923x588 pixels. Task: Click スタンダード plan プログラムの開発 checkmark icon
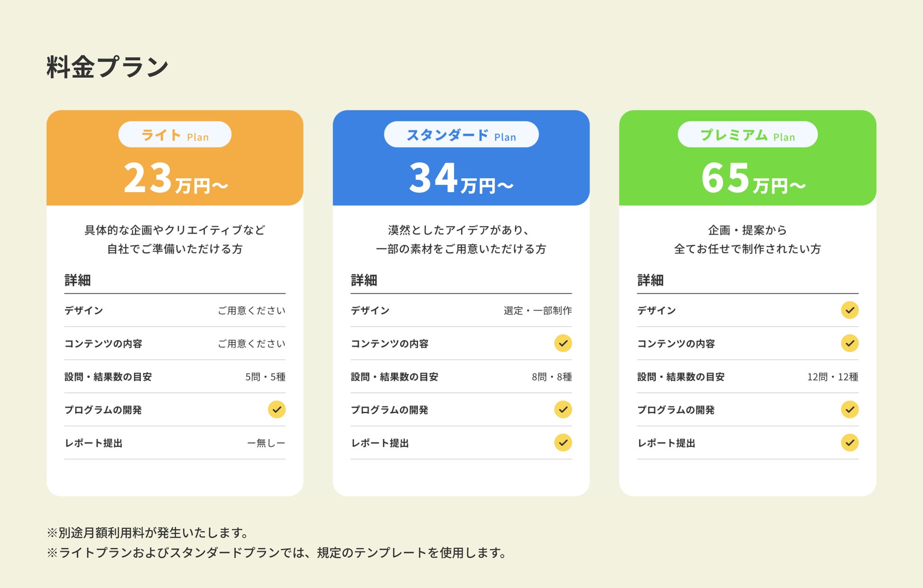pos(563,410)
